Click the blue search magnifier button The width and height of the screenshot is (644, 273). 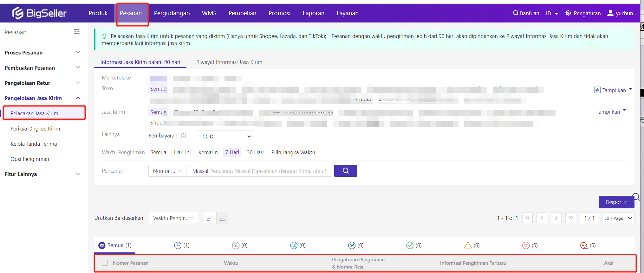tap(345, 171)
